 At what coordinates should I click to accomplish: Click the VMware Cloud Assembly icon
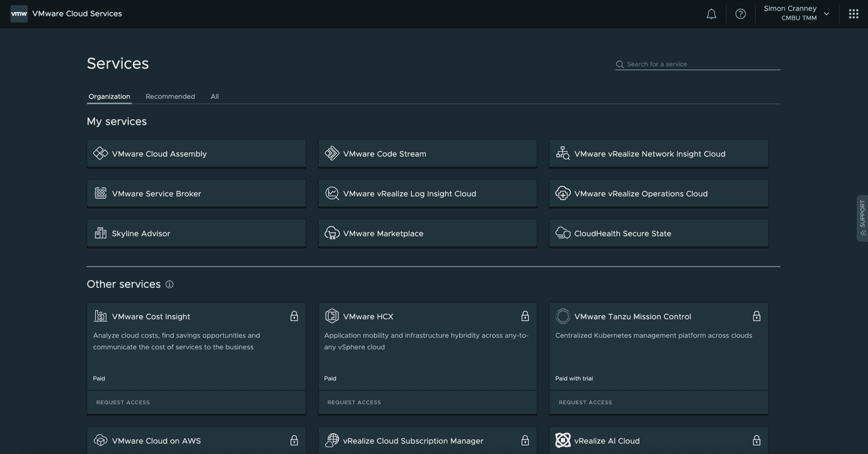coord(100,153)
